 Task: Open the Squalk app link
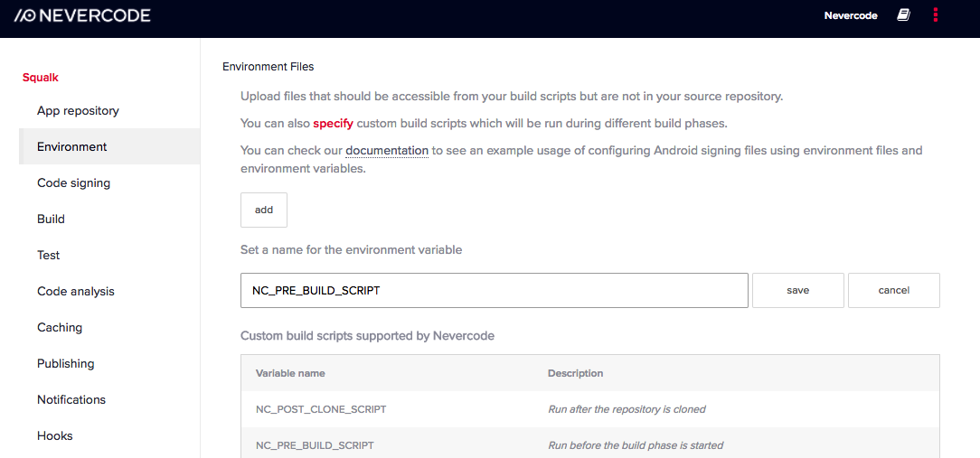tap(41, 78)
